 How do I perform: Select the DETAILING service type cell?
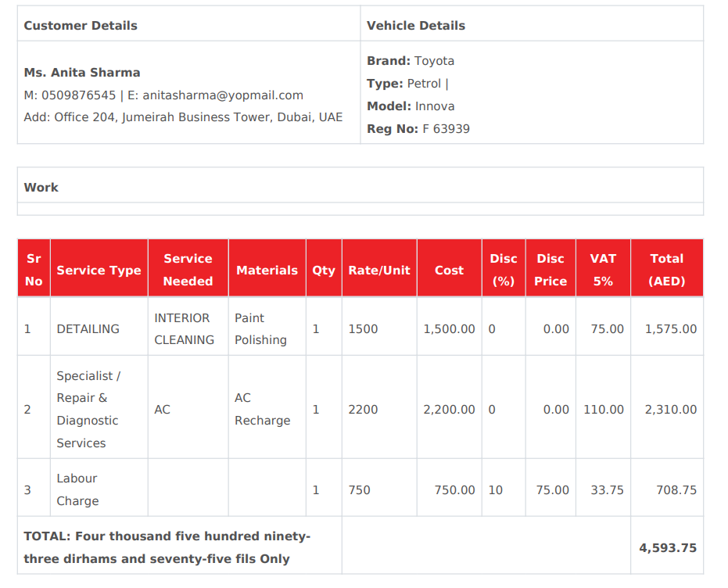[88, 329]
